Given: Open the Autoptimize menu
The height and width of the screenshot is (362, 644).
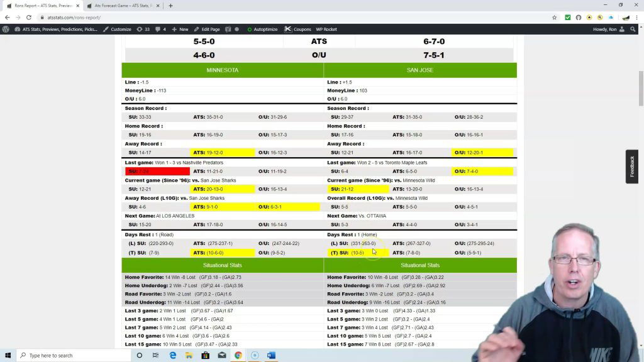Looking at the screenshot, I should 262,29.
